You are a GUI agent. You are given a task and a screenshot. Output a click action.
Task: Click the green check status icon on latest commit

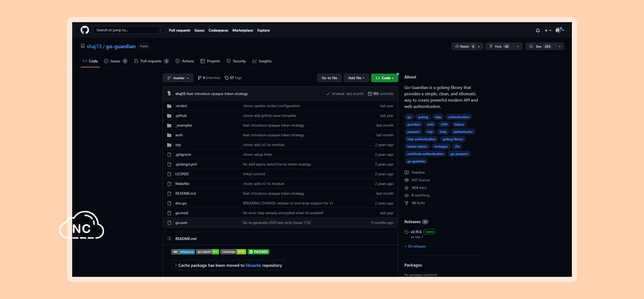328,94
